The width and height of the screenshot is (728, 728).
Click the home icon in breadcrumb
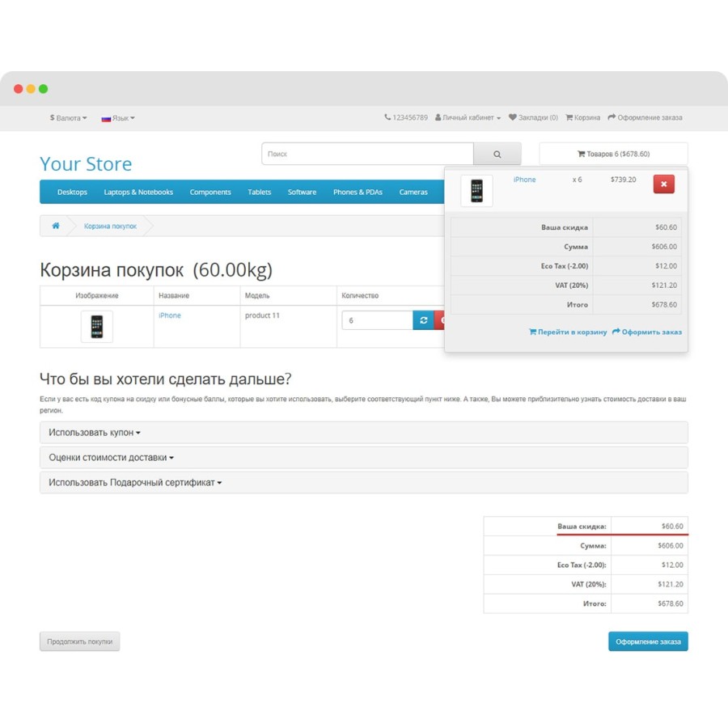[56, 226]
